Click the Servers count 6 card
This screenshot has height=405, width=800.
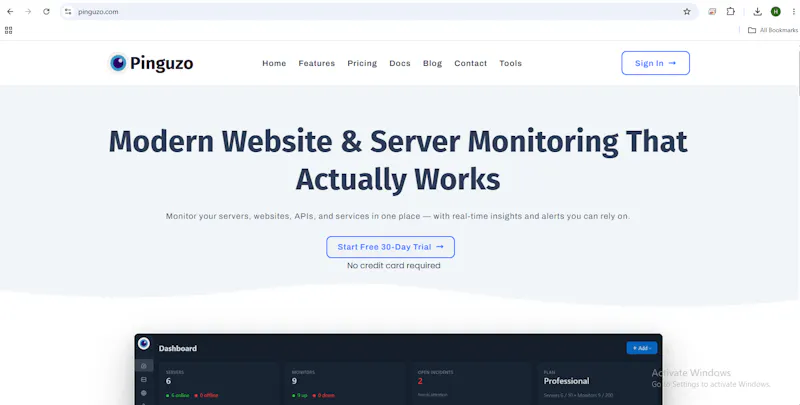click(x=218, y=384)
